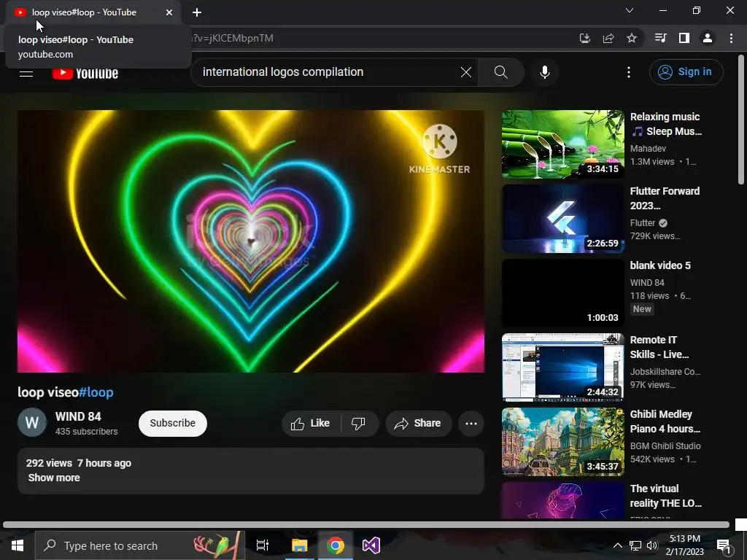Open a new browser tab
This screenshot has height=560, width=747.
pyautogui.click(x=197, y=12)
